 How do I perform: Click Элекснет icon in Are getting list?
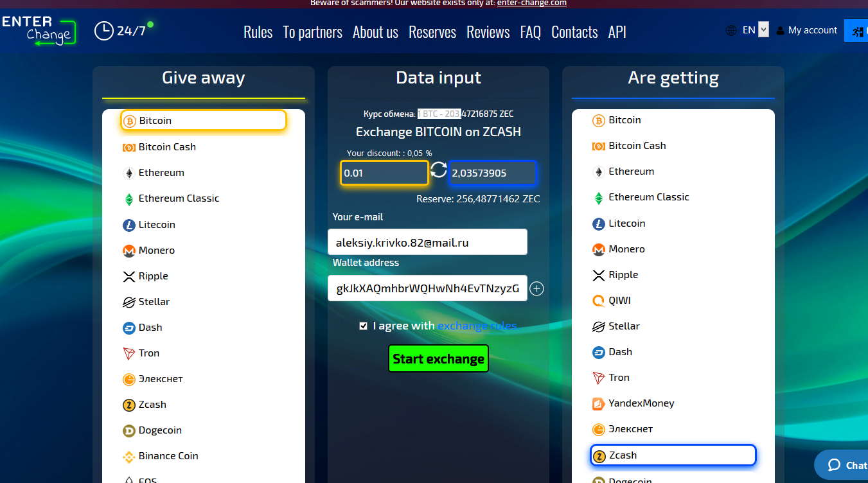pos(599,429)
